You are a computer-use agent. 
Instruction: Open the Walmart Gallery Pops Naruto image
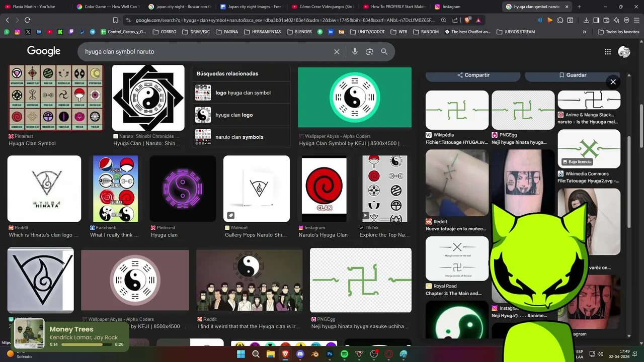pos(257,189)
